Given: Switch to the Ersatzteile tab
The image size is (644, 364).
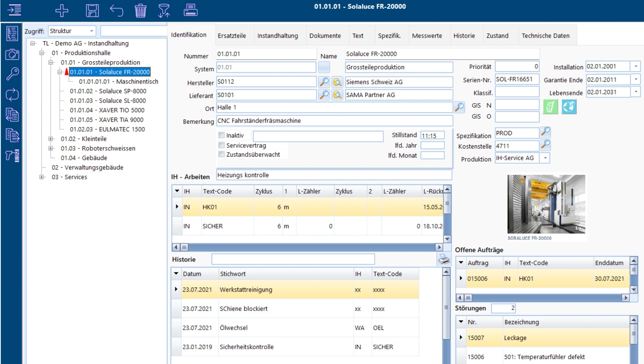Looking at the screenshot, I should (x=232, y=36).
